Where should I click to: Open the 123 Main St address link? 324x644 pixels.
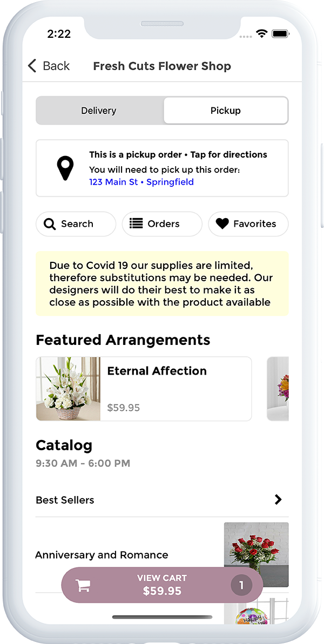point(141,182)
